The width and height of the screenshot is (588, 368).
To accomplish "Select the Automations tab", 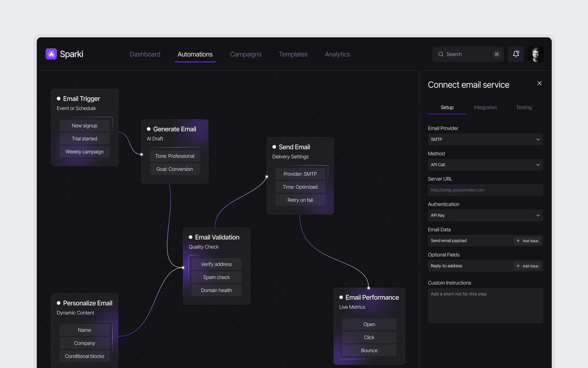I will (195, 54).
